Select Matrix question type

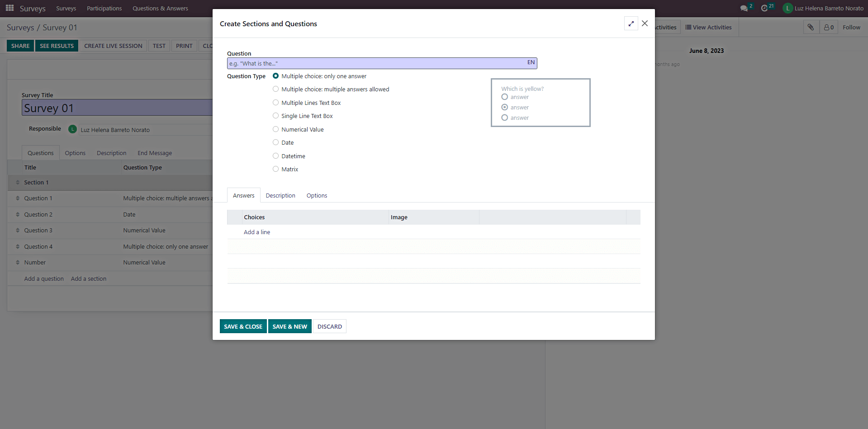pos(275,169)
